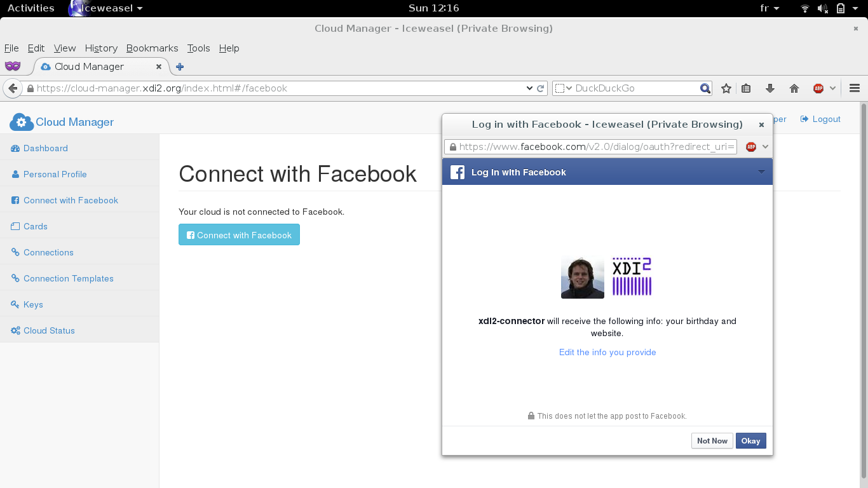Click the bookmark star icon
Image resolution: width=868 pixels, height=488 pixels.
[726, 88]
